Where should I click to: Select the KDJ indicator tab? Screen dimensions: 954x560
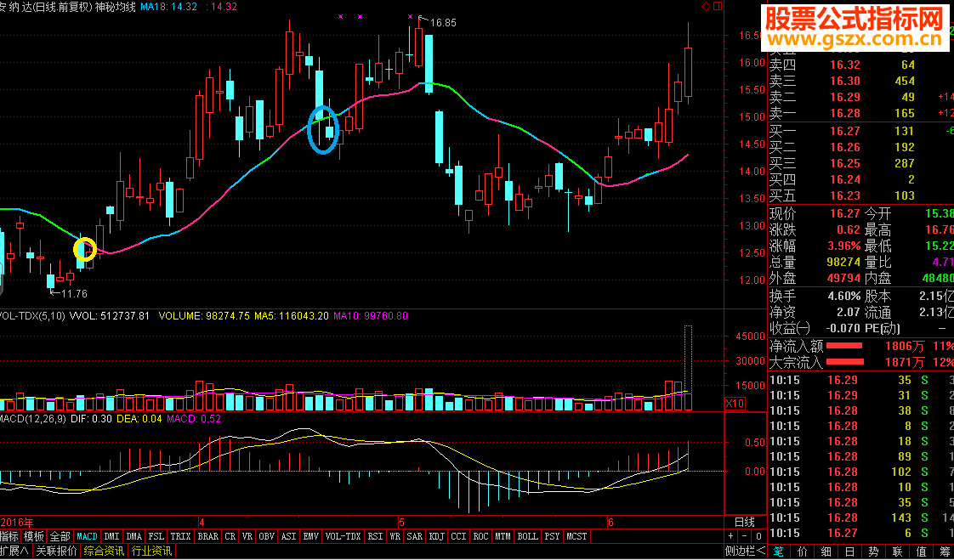(x=437, y=537)
